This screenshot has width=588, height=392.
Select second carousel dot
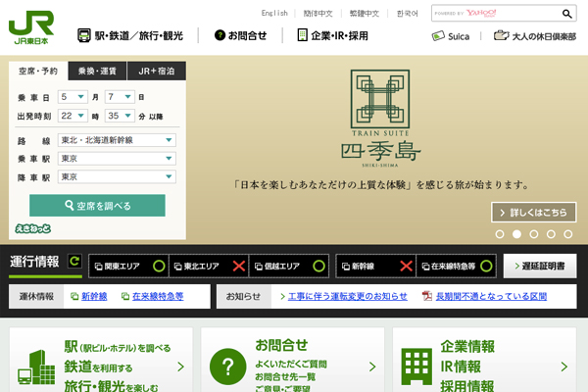click(516, 234)
